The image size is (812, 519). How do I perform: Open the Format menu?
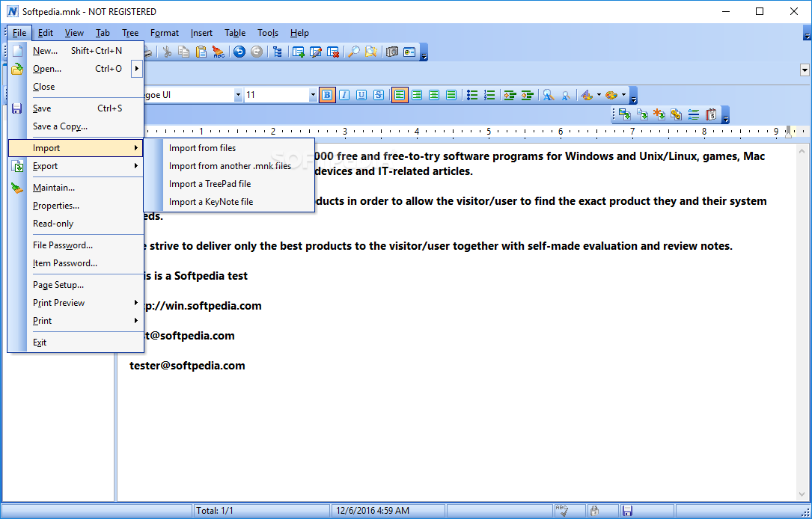[165, 33]
